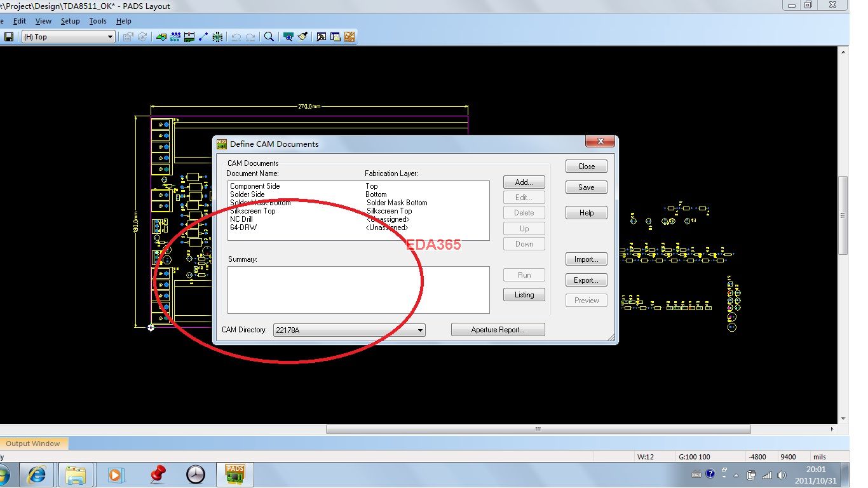Open the Tools menu
The height and width of the screenshot is (488, 868).
click(x=98, y=21)
